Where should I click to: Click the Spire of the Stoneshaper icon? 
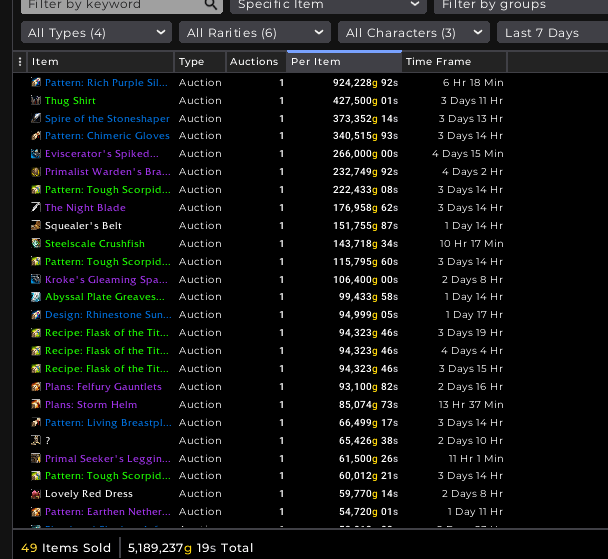36,119
